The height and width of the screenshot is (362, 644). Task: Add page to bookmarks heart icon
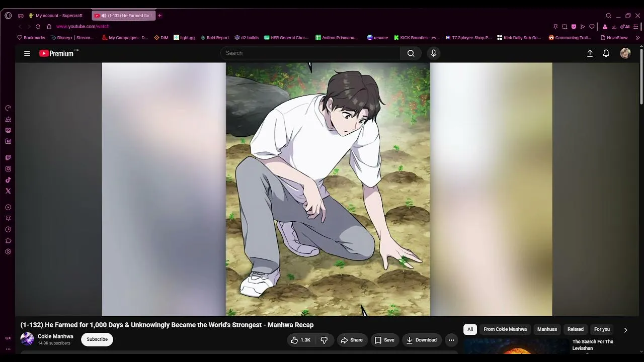pyautogui.click(x=592, y=27)
